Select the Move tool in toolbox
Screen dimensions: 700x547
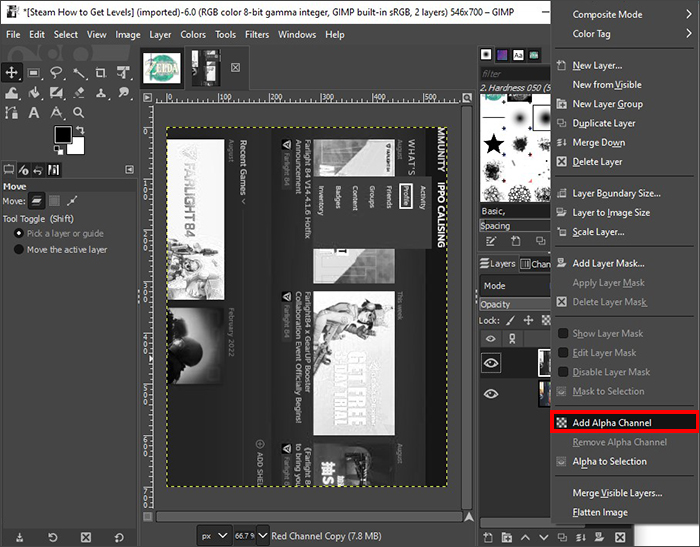(12, 72)
